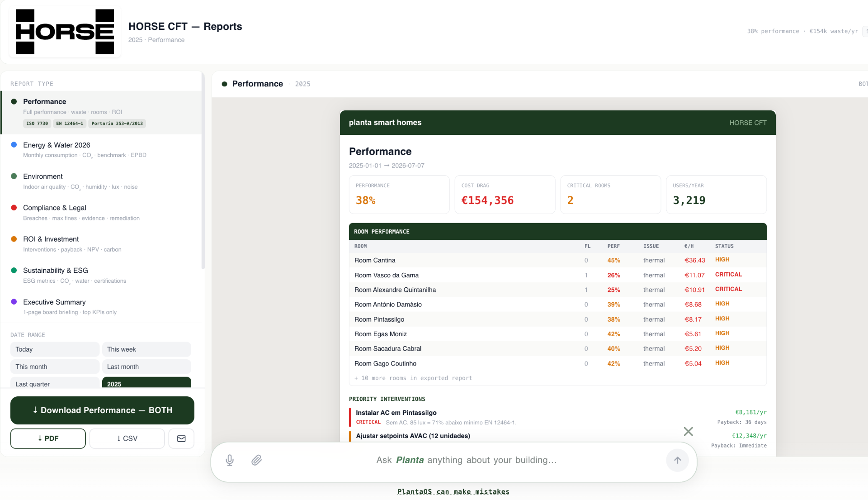Screen dimensions: 868x500
Task: Choose Last month date range
Action: pos(146,367)
